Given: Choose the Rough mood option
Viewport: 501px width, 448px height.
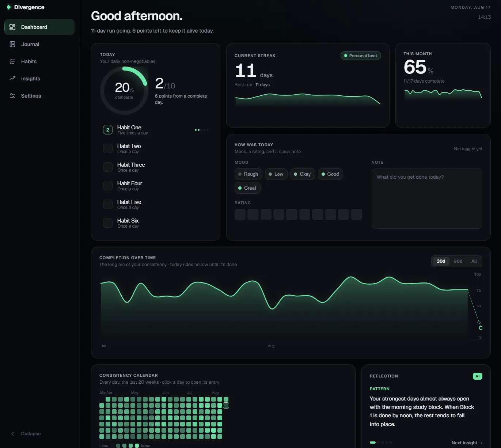Looking at the screenshot, I should click(248, 174).
